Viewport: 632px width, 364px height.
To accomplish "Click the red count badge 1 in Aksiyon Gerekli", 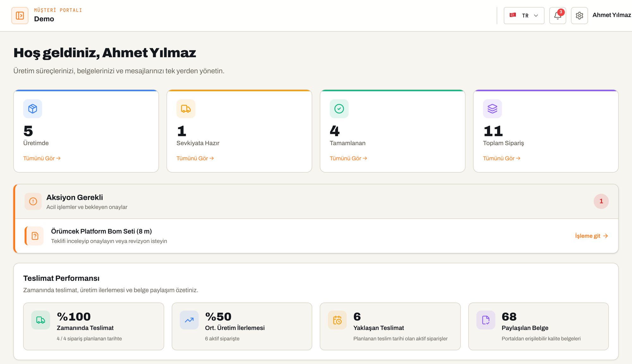I will click(x=601, y=201).
